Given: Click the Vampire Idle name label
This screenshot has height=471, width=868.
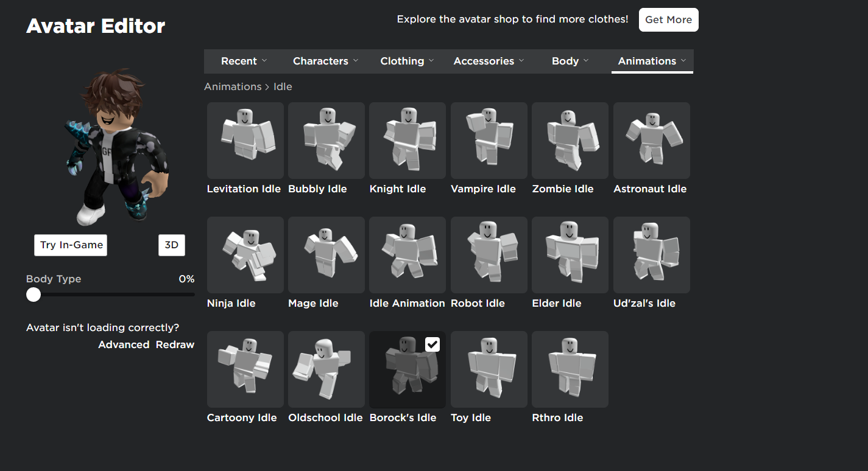Looking at the screenshot, I should click(483, 189).
